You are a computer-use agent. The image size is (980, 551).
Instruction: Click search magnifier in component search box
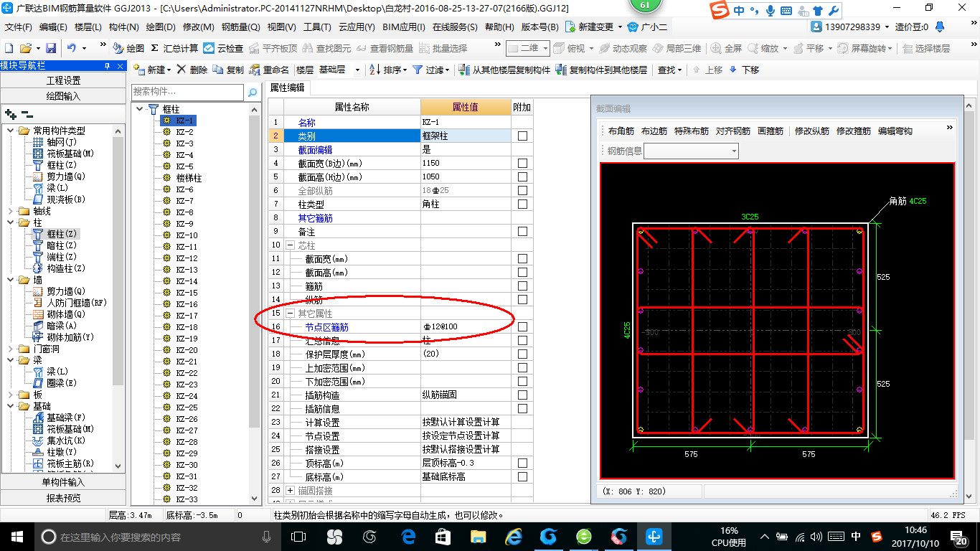point(253,93)
